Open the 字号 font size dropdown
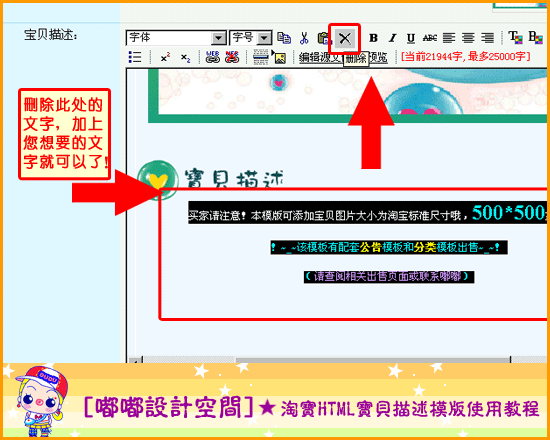Viewport: 550px width, 440px height. click(x=251, y=38)
